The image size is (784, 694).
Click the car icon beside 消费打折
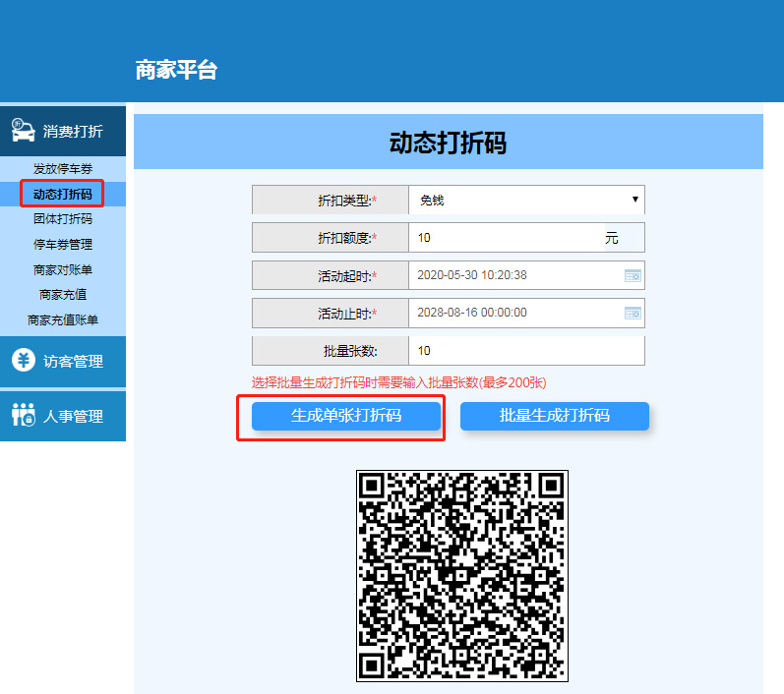pos(23,131)
